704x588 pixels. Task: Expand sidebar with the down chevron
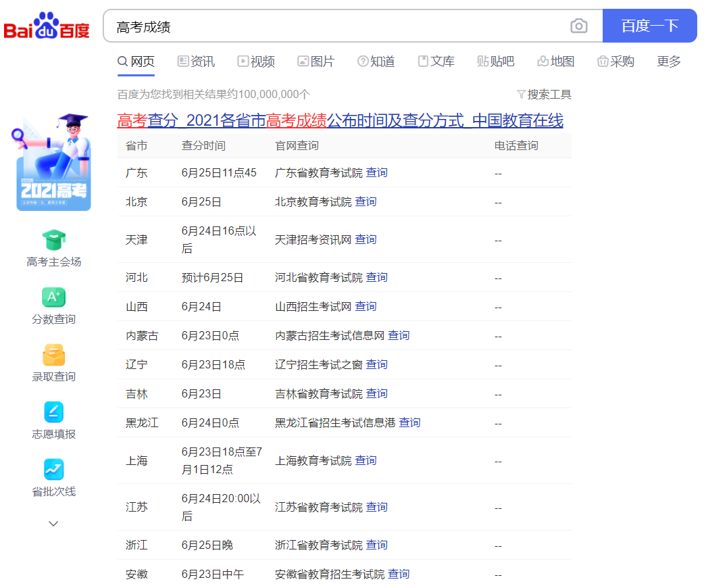click(x=53, y=523)
